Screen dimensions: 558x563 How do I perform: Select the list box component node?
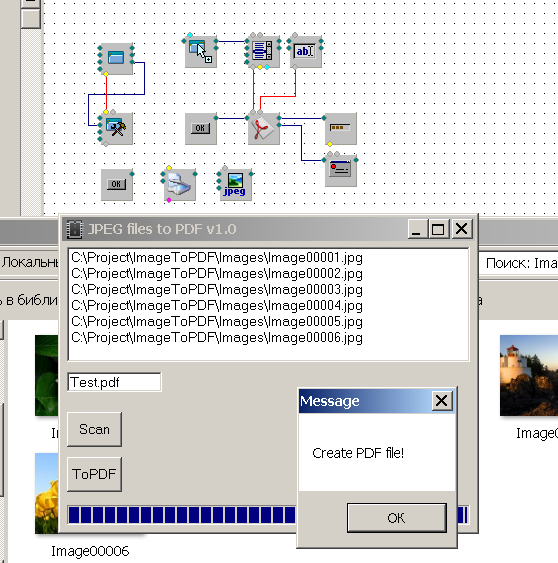(x=264, y=51)
